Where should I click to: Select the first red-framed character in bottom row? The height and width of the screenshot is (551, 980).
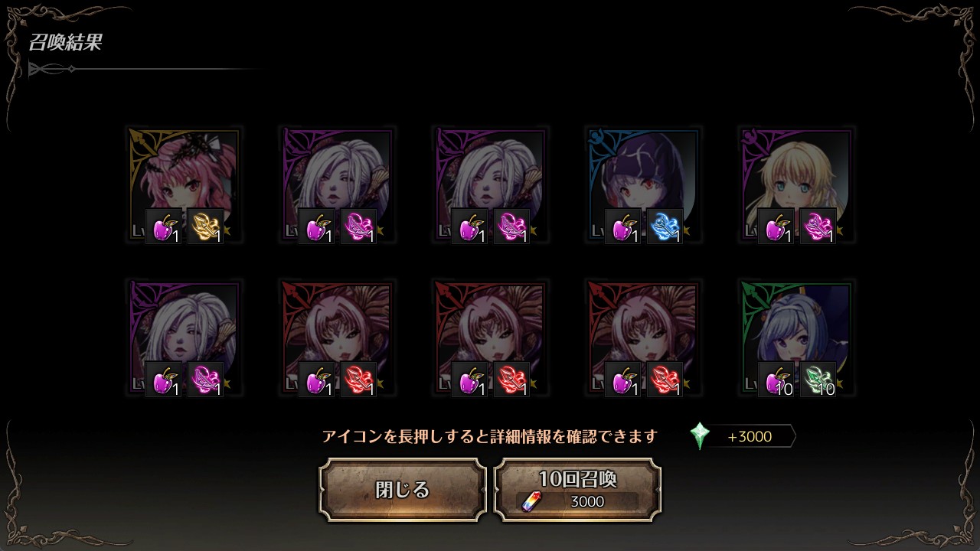(x=337, y=338)
